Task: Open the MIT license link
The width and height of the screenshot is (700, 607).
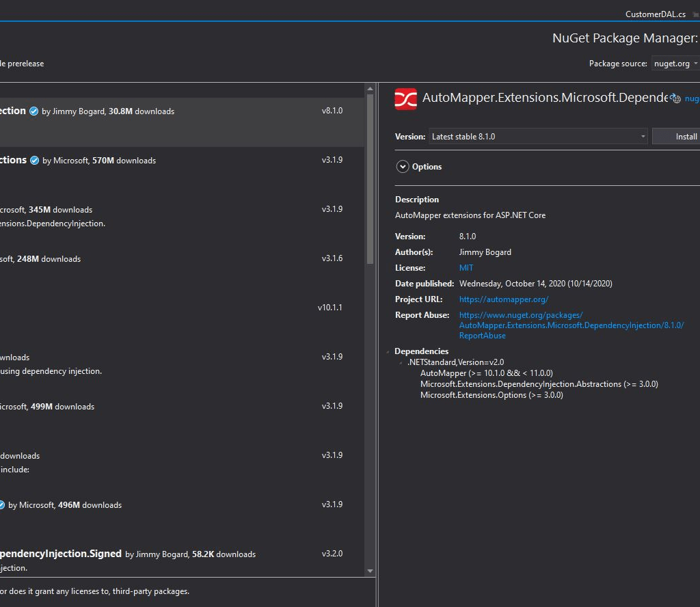Action: [x=466, y=268]
